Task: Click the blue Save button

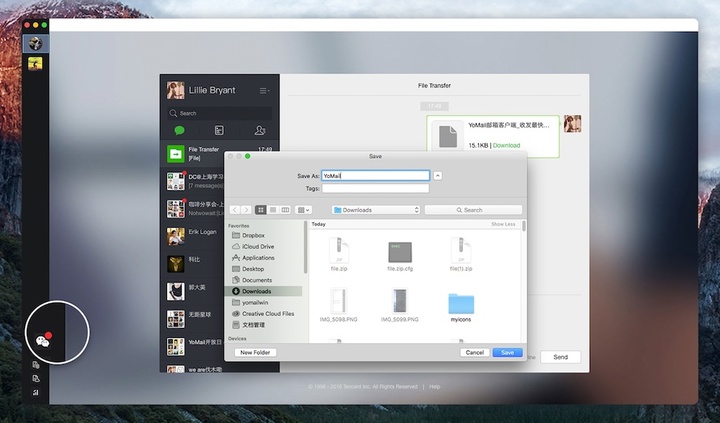Action: 507,352
